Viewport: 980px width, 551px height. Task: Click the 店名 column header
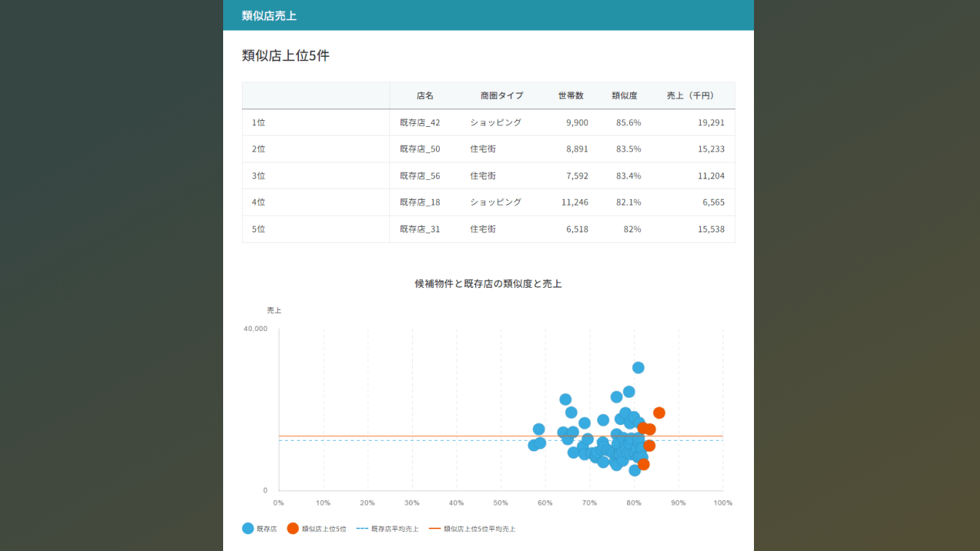425,95
